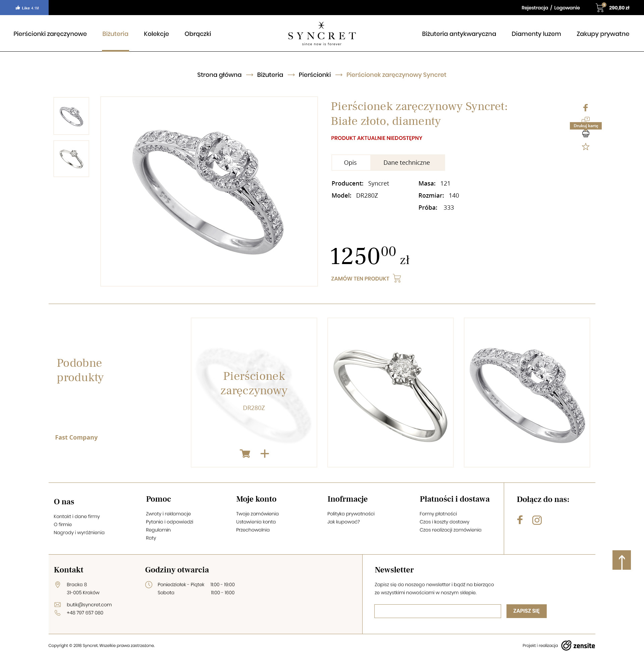The height and width of the screenshot is (662, 644).
Task: Click the print card printer icon
Action: click(x=586, y=134)
